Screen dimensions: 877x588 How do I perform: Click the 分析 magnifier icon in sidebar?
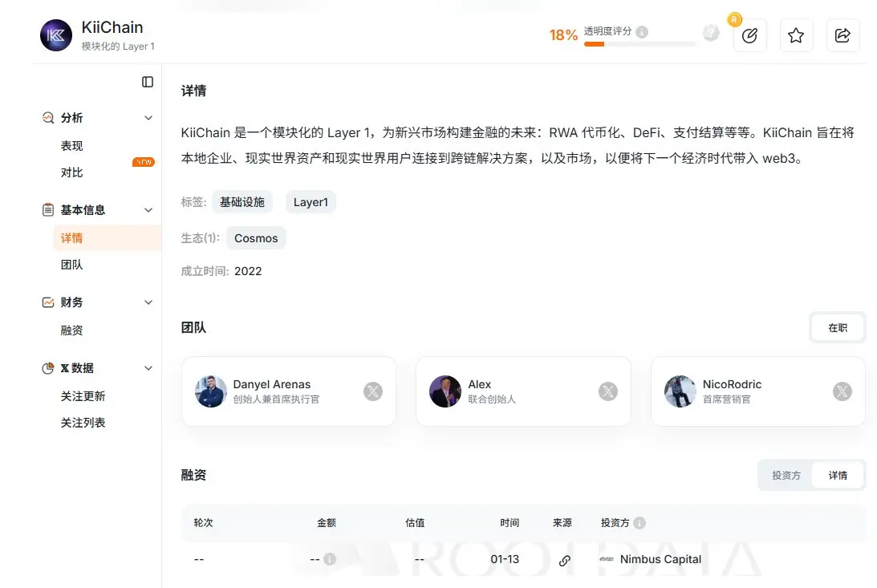[x=48, y=117]
